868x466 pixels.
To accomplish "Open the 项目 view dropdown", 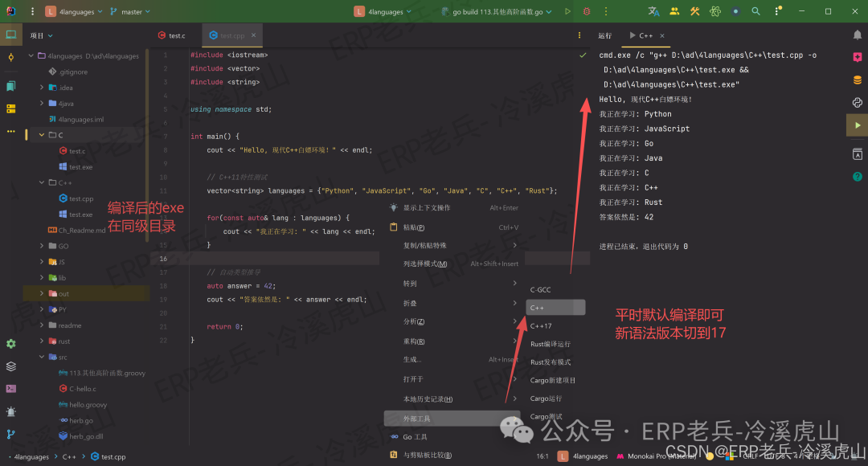I will [42, 35].
